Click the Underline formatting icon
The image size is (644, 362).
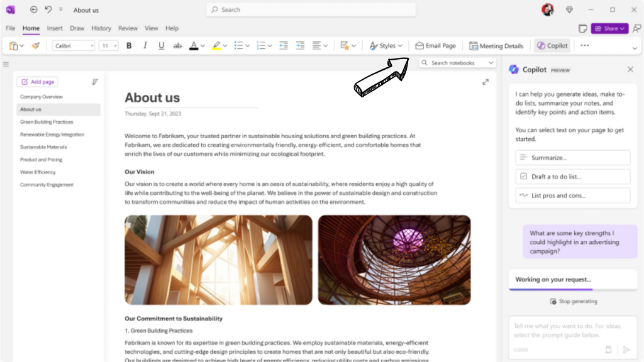click(162, 45)
